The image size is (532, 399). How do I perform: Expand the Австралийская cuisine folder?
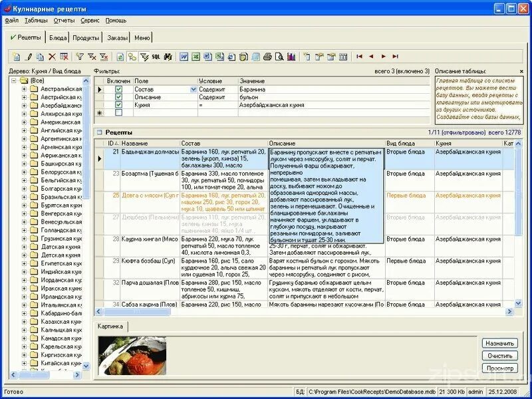tap(24, 89)
